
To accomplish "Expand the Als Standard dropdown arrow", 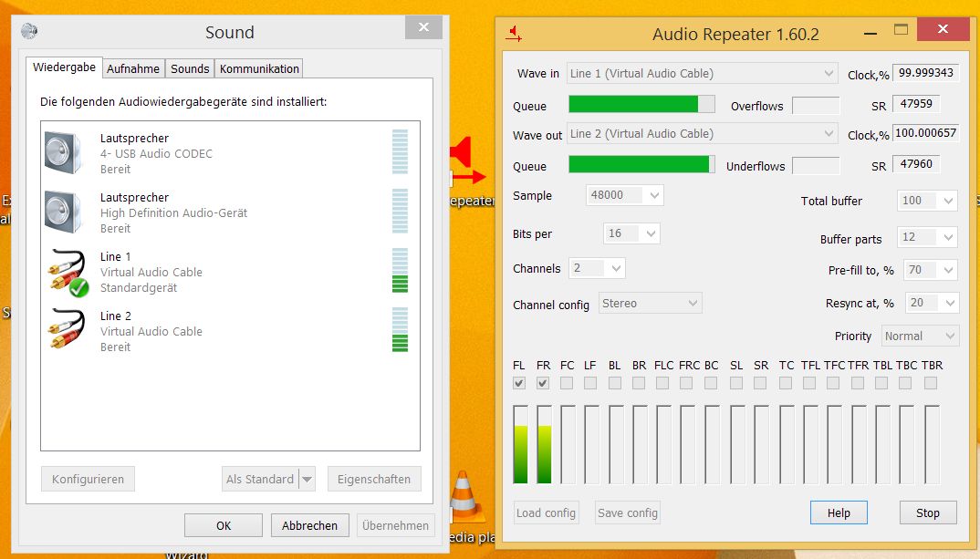I will pos(307,479).
